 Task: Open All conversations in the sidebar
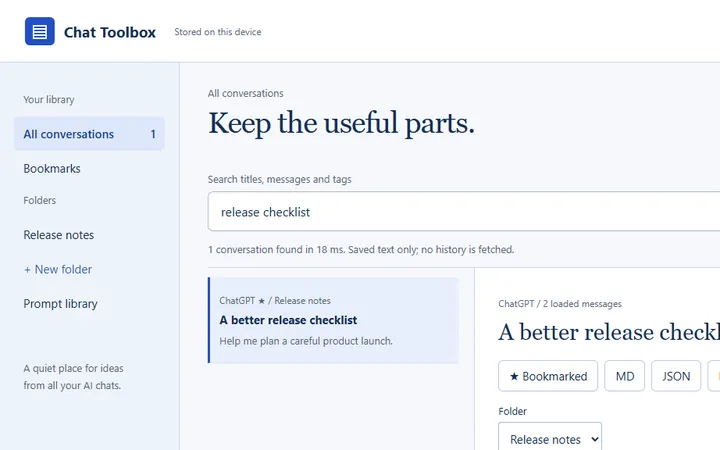coord(89,134)
